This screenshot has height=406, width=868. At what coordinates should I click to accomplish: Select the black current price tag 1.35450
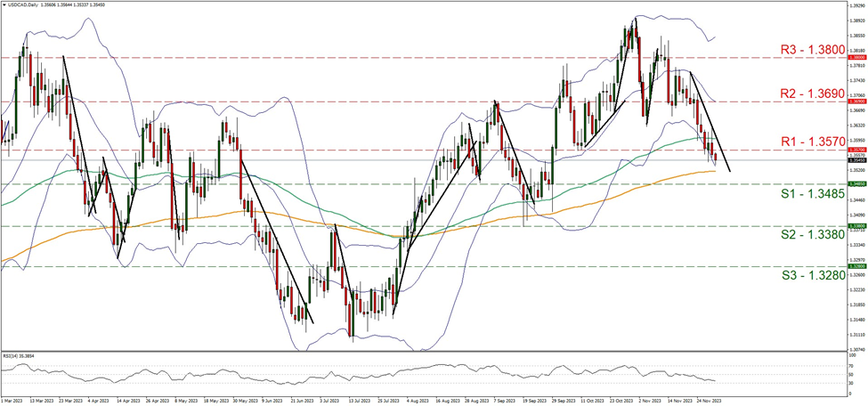point(856,160)
